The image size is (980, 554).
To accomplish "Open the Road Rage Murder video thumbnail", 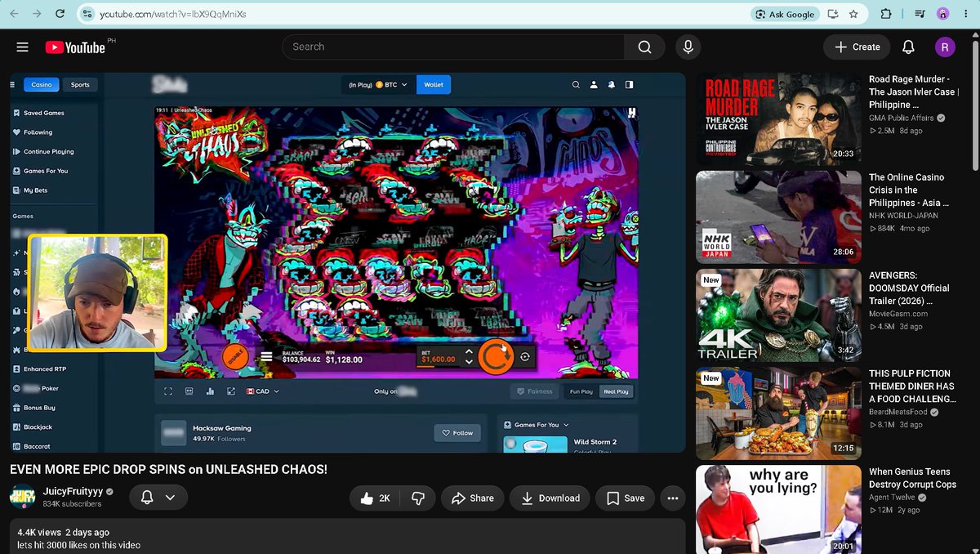I will [x=778, y=118].
